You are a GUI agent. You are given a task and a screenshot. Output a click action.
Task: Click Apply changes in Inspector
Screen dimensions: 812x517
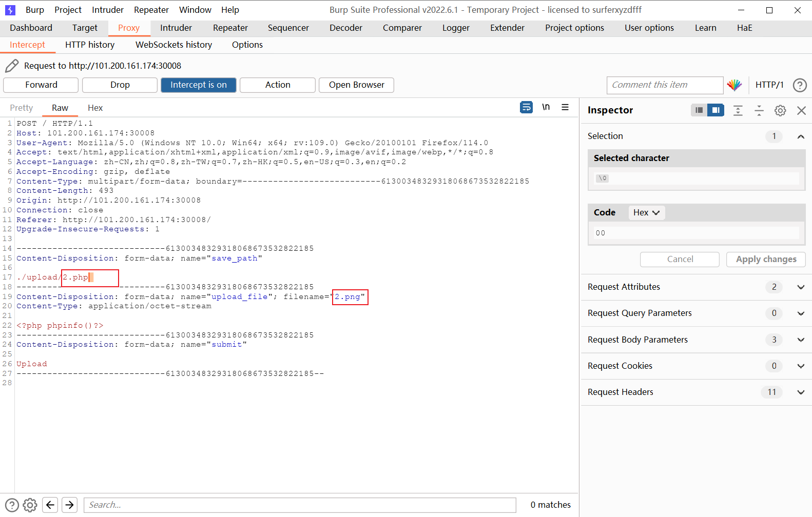pos(766,260)
